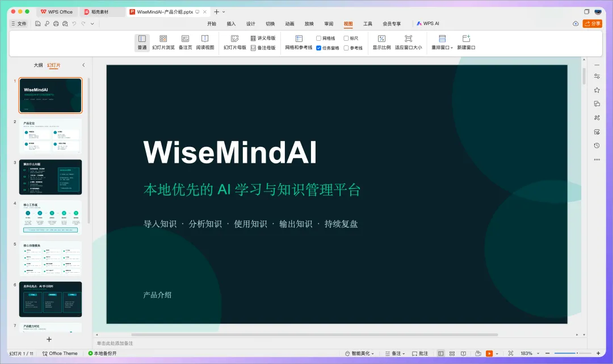Viewport: 613px width, 364px height.
Task: Expand slideshow options arrow beside play button
Action: click(x=497, y=353)
